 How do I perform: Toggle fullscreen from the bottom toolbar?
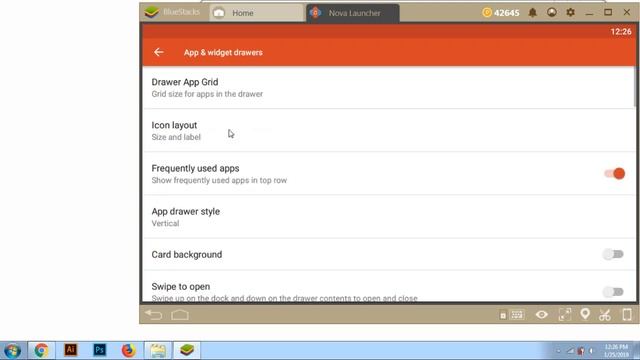(x=565, y=314)
